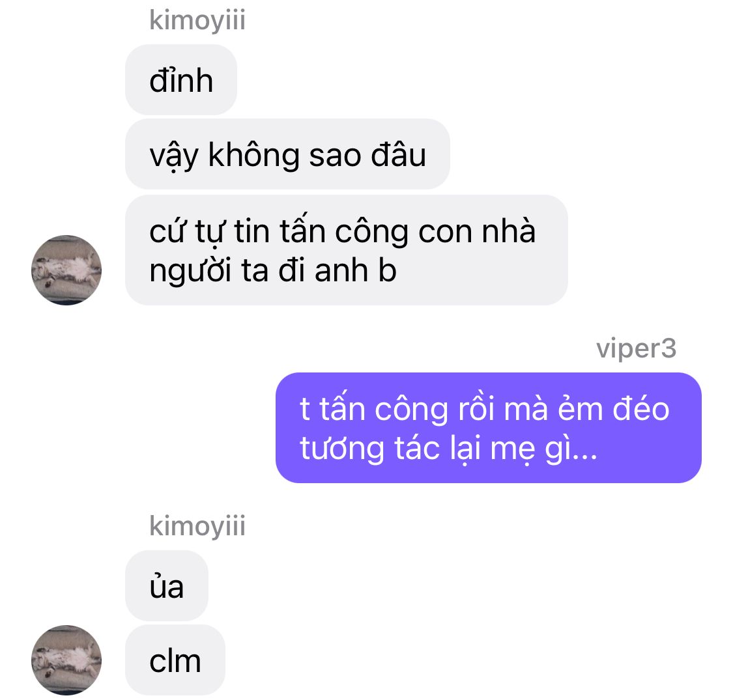Choose the reply mentioning 'tương tác lại'
Screen dimensions: 733x700
(489, 428)
